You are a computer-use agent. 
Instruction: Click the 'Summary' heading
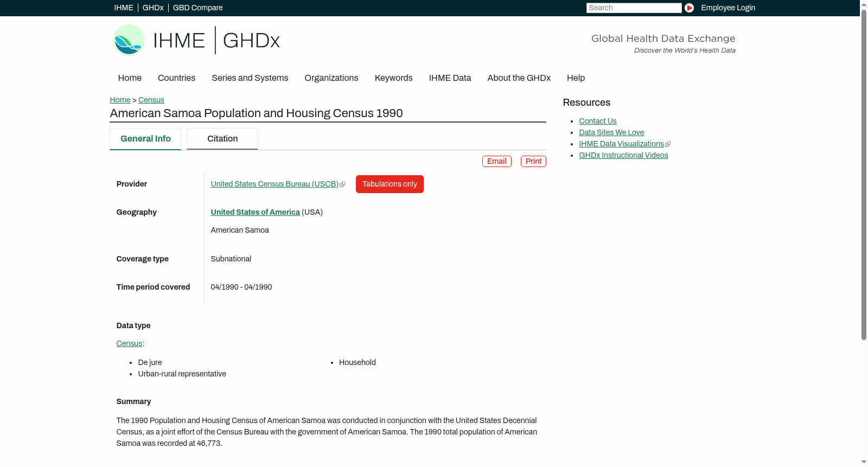133,401
